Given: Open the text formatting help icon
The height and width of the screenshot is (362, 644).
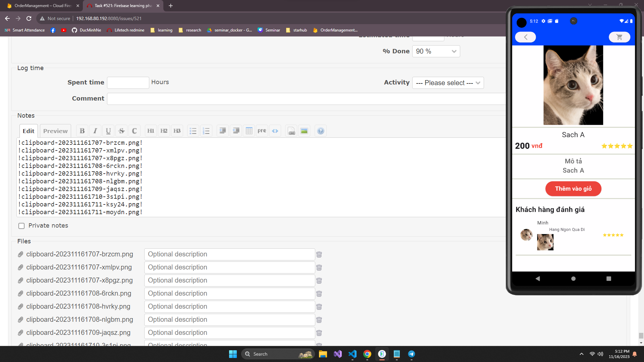Looking at the screenshot, I should pos(321,131).
